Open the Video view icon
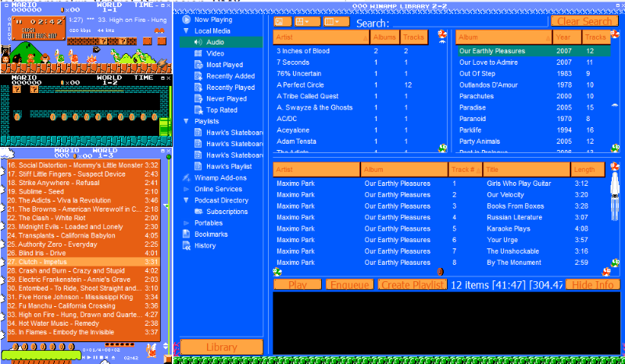This screenshot has width=625, height=364. 198,53
